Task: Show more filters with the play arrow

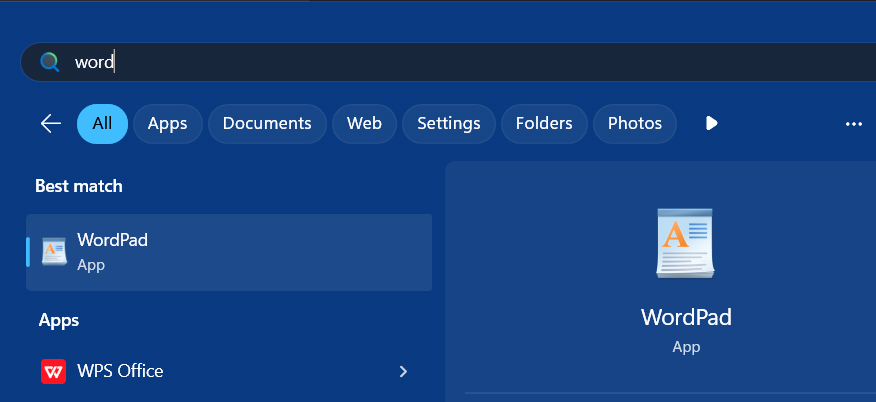Action: tap(711, 123)
